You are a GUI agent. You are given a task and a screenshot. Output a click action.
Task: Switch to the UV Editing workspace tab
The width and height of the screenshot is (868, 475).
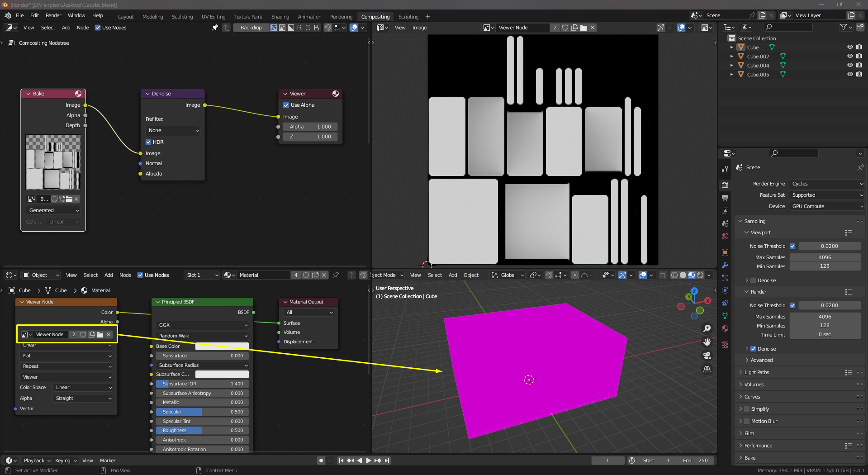[x=213, y=17]
